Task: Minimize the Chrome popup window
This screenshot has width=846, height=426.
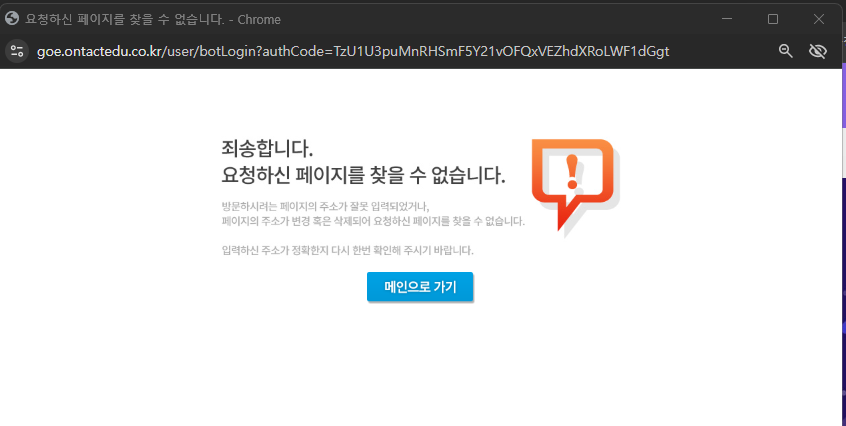Action: pos(727,18)
